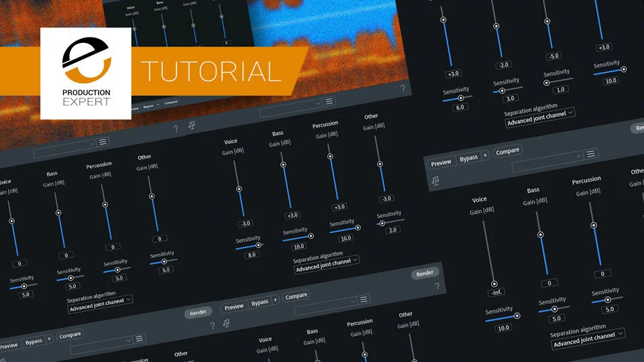Click Render below the all-zero gain panel

point(197,313)
